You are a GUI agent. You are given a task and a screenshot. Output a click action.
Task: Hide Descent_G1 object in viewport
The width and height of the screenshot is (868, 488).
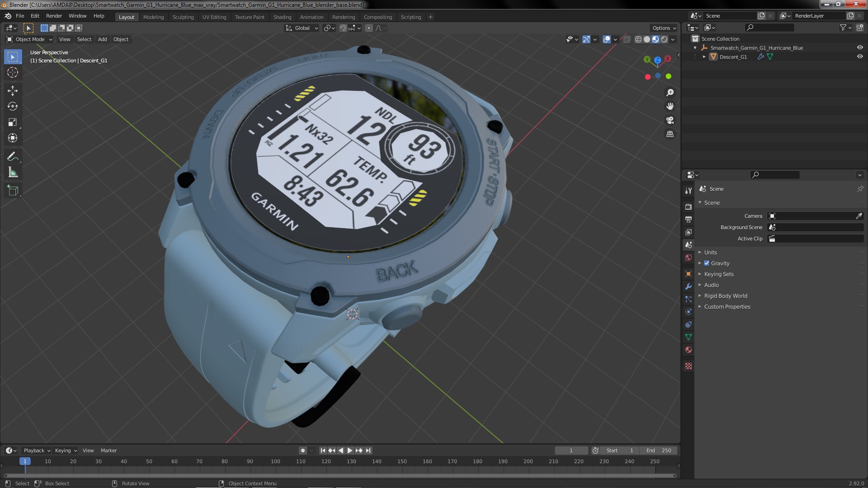(860, 56)
